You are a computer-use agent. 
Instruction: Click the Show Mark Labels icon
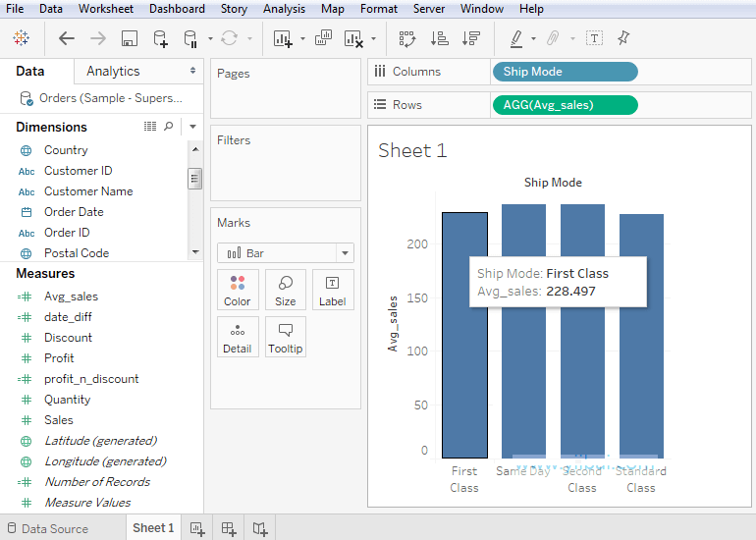[x=594, y=38]
